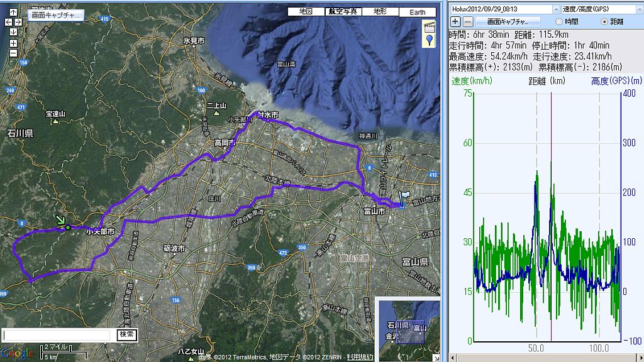
Task: Click the blue placemark pin icon
Action: pyautogui.click(x=430, y=41)
